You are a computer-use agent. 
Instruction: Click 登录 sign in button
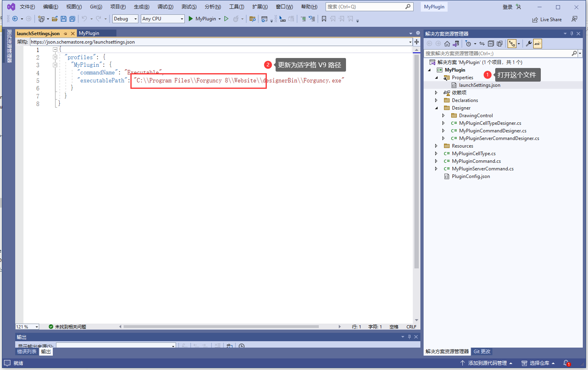coord(508,7)
